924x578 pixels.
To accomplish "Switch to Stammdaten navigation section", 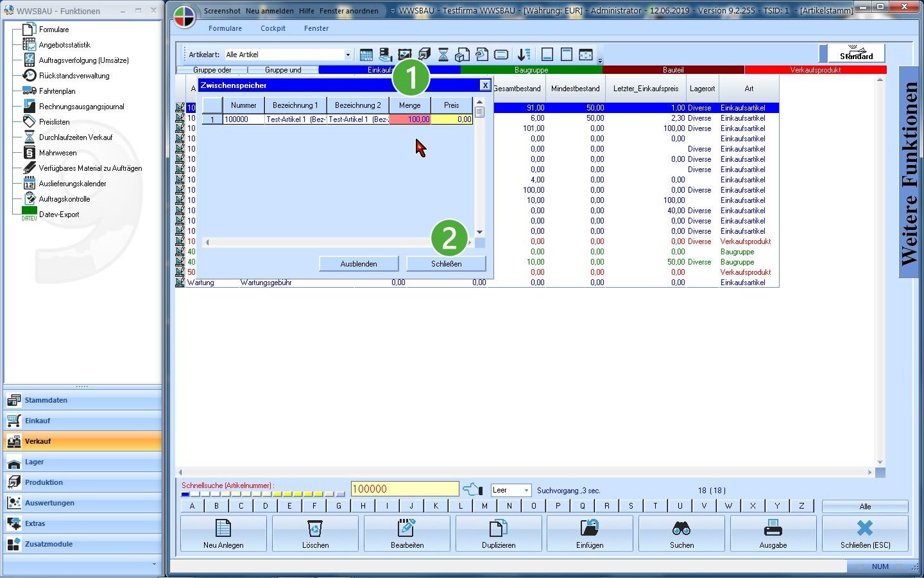I will (x=83, y=400).
